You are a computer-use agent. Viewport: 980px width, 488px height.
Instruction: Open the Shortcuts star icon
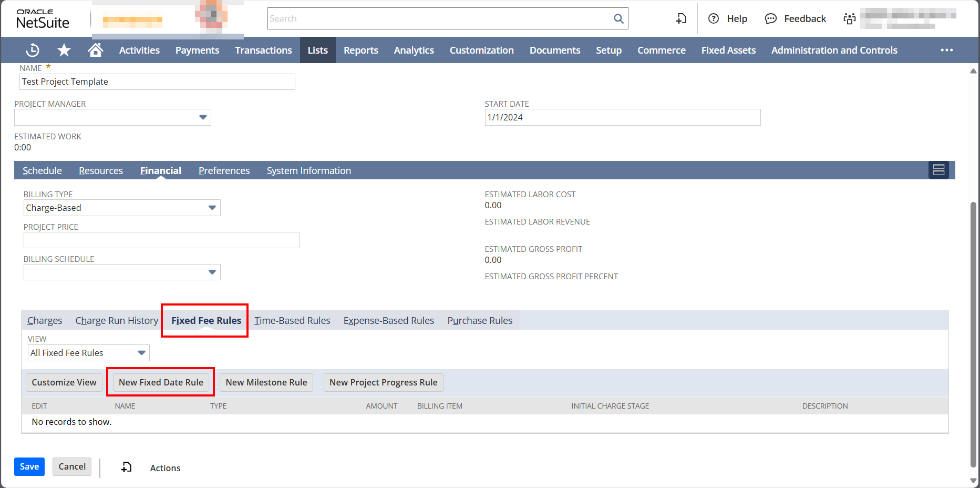(64, 50)
